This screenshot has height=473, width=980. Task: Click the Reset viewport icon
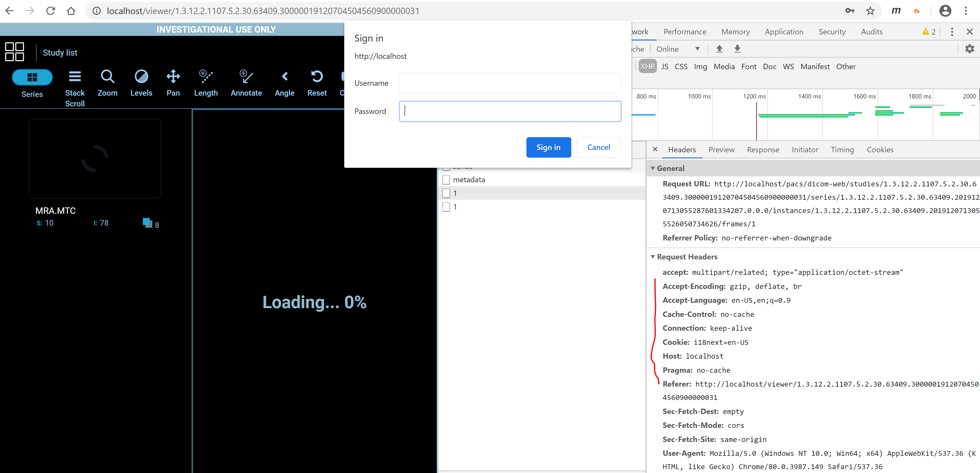(316, 77)
